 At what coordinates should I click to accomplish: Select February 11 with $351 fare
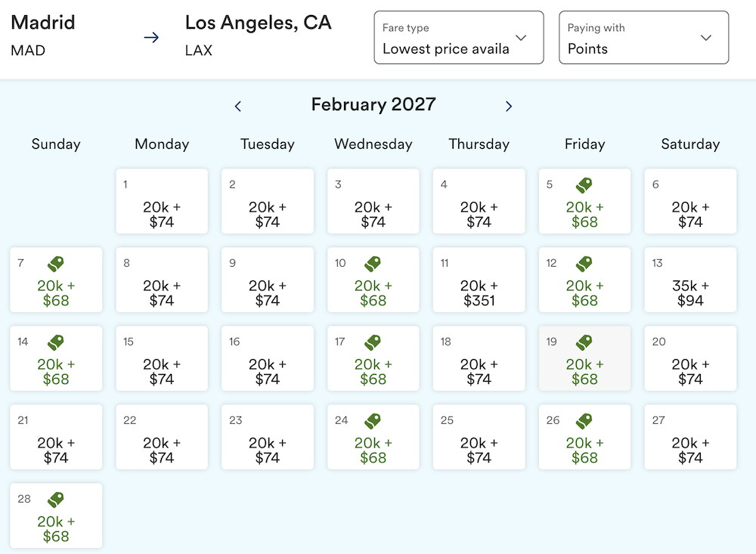click(479, 280)
